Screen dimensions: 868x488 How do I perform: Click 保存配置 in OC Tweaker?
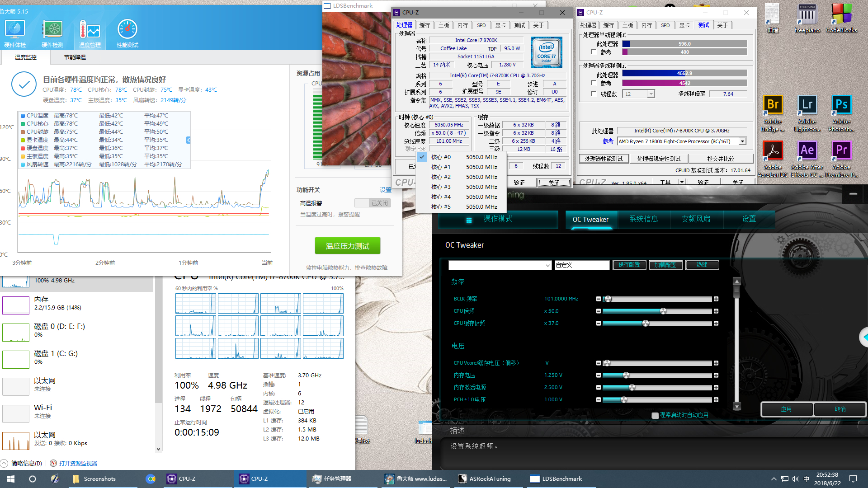point(629,265)
